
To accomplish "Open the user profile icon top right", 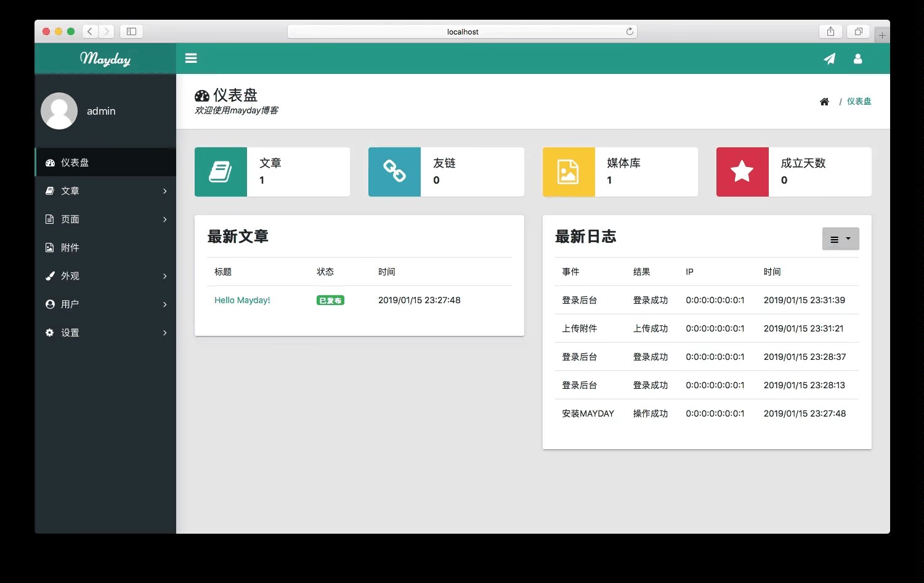I will pyautogui.click(x=857, y=59).
